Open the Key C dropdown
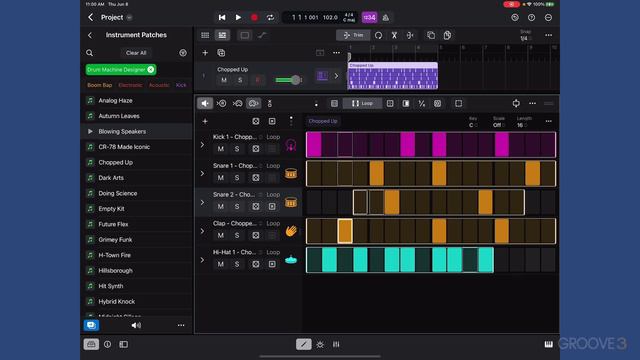Viewport: 640px width, 360px height. (x=473, y=122)
